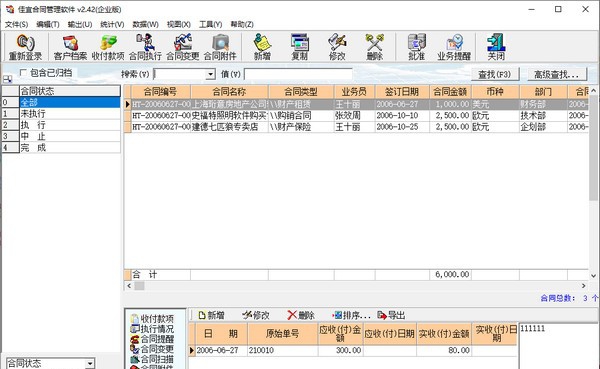Click the 复制 copy toolbar icon

pyautogui.click(x=299, y=47)
